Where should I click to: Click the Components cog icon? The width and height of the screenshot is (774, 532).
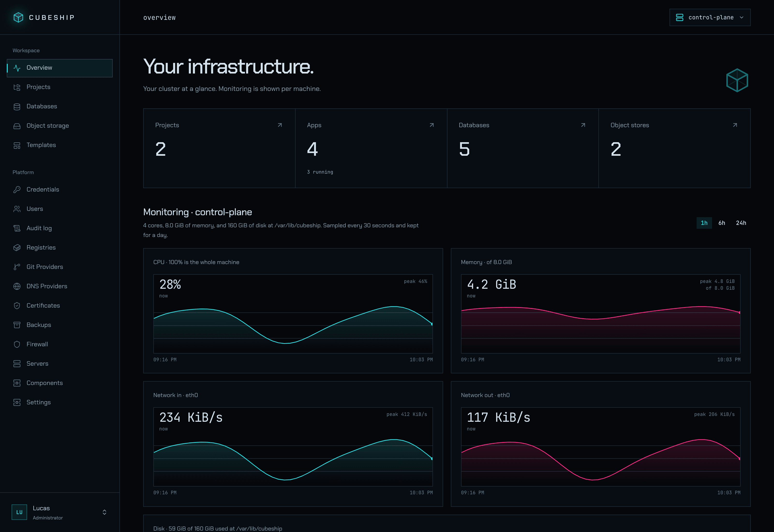17,383
